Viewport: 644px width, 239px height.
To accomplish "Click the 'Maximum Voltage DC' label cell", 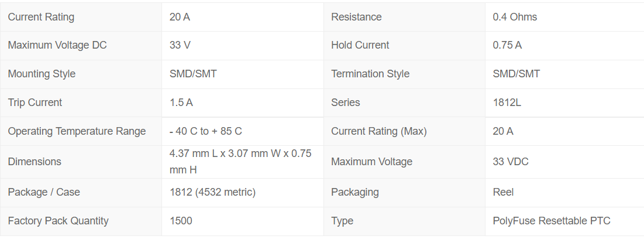I will click(57, 45).
